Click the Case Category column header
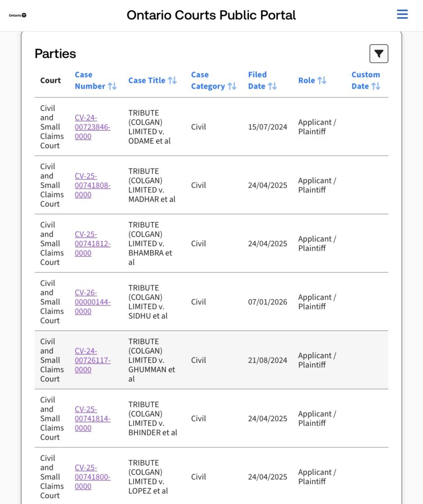Image resolution: width=423 pixels, height=504 pixels. pyautogui.click(x=214, y=80)
